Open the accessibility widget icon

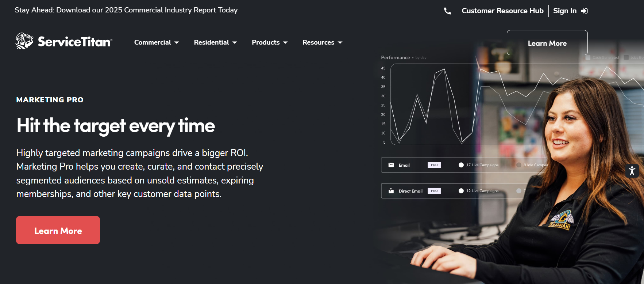[632, 171]
